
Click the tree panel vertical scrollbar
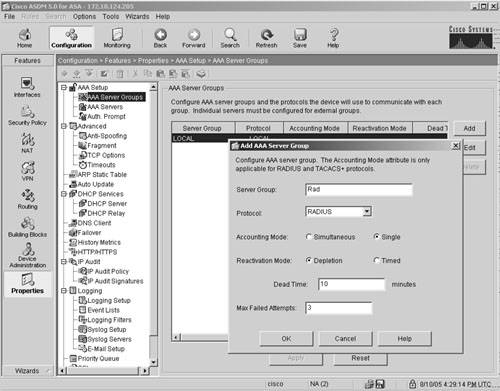[x=153, y=224]
